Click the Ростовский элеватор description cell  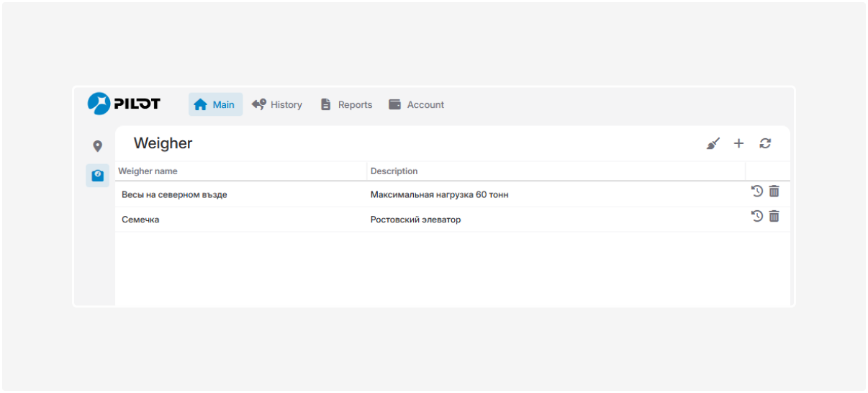(x=415, y=220)
